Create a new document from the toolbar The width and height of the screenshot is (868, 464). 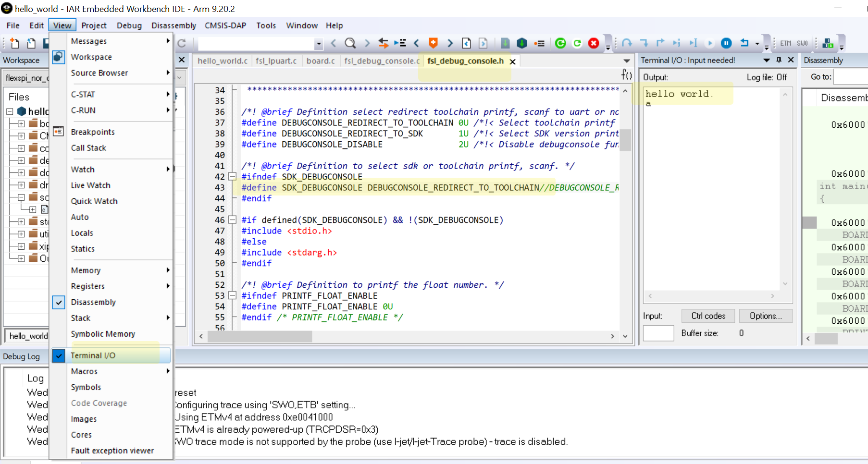coord(14,43)
